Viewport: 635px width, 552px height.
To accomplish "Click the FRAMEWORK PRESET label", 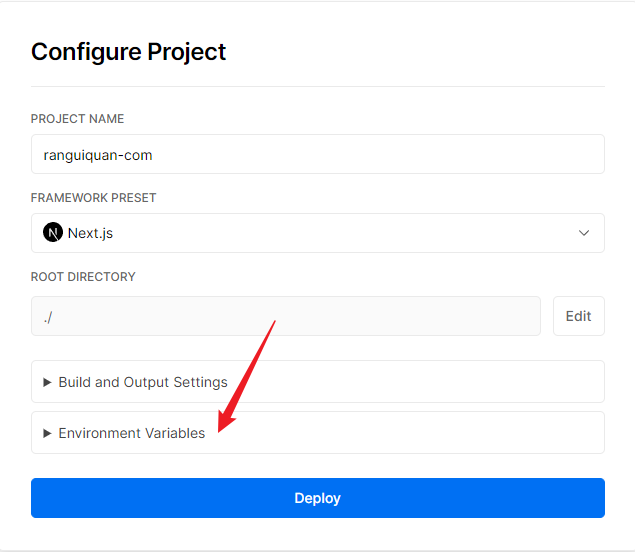I will click(94, 198).
